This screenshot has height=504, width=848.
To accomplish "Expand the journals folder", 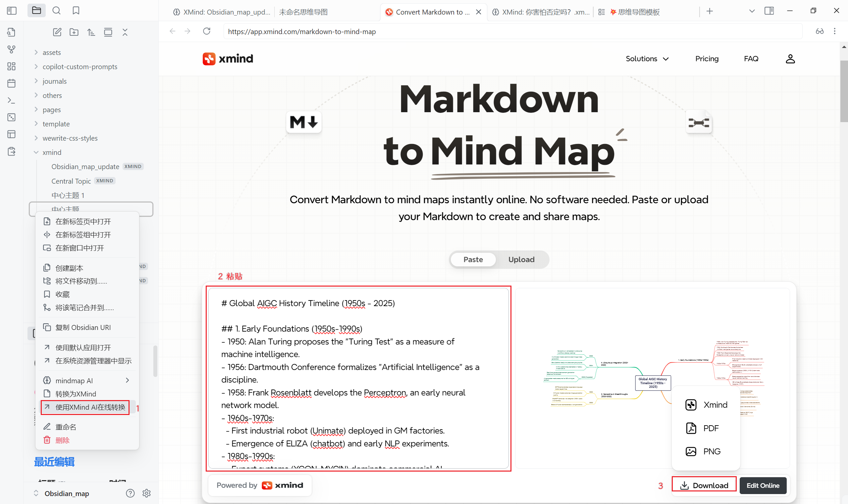I will tap(54, 81).
